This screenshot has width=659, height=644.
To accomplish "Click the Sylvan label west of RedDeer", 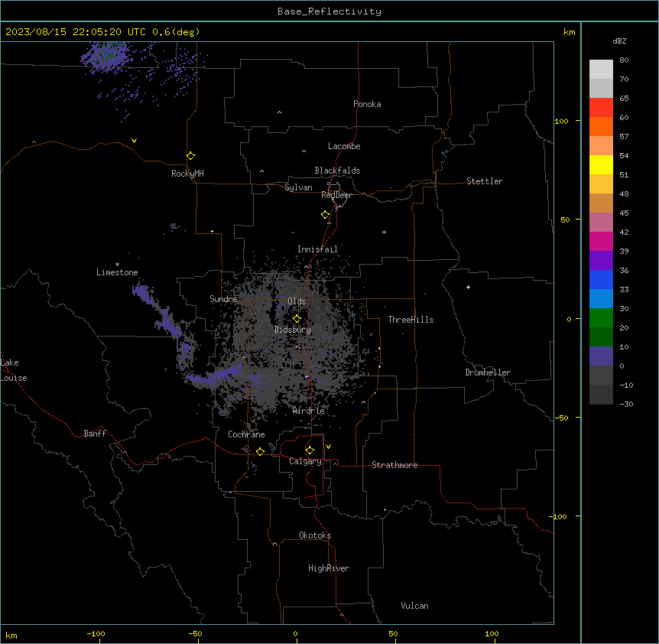I will point(298,187).
